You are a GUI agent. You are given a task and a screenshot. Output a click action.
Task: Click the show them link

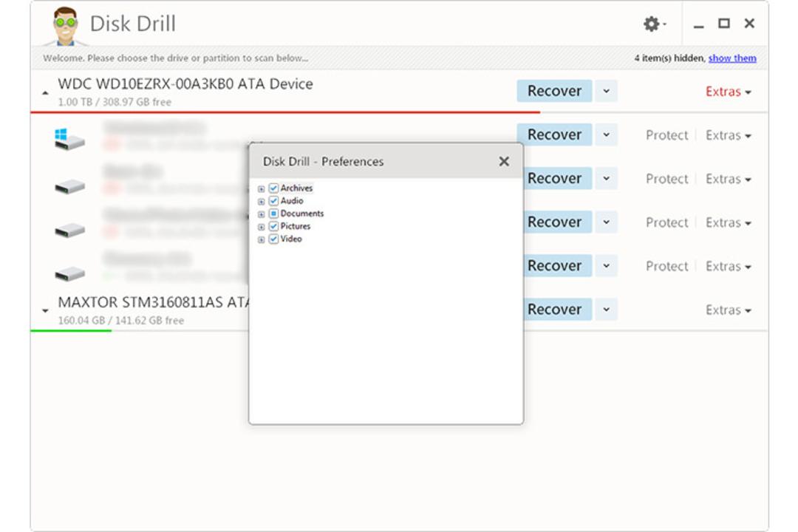tap(732, 58)
